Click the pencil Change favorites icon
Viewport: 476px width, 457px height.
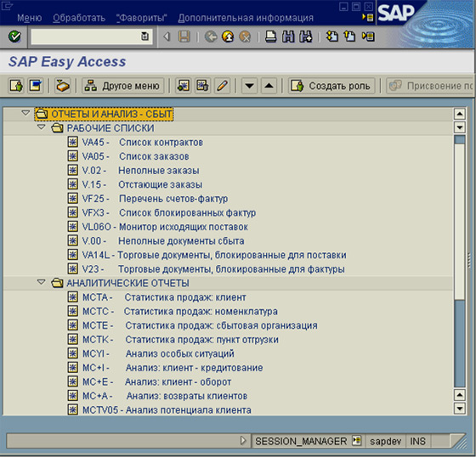tap(223, 86)
